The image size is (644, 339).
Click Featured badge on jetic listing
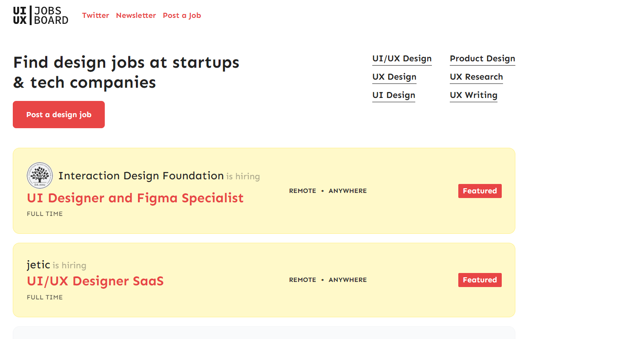[480, 280]
